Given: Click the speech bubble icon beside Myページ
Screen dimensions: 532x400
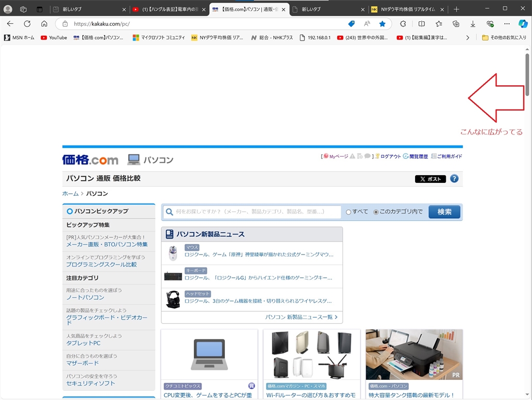Looking at the screenshot, I should (367, 156).
